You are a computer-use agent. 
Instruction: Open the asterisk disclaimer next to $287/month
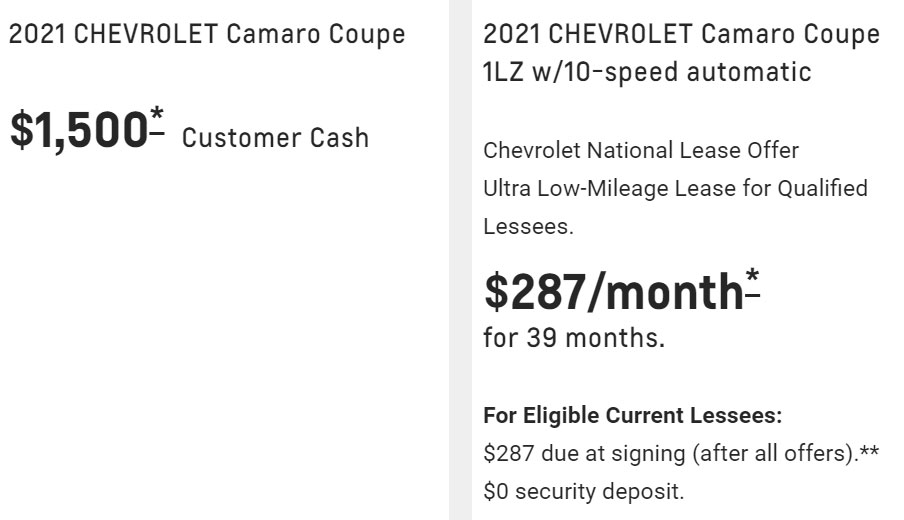pyautogui.click(x=752, y=282)
